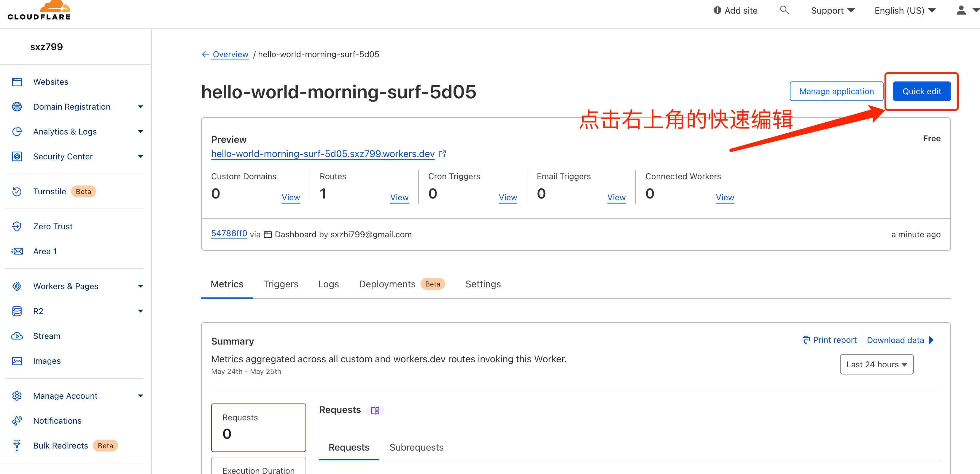
Task: Click the Manage application button
Action: [836, 91]
